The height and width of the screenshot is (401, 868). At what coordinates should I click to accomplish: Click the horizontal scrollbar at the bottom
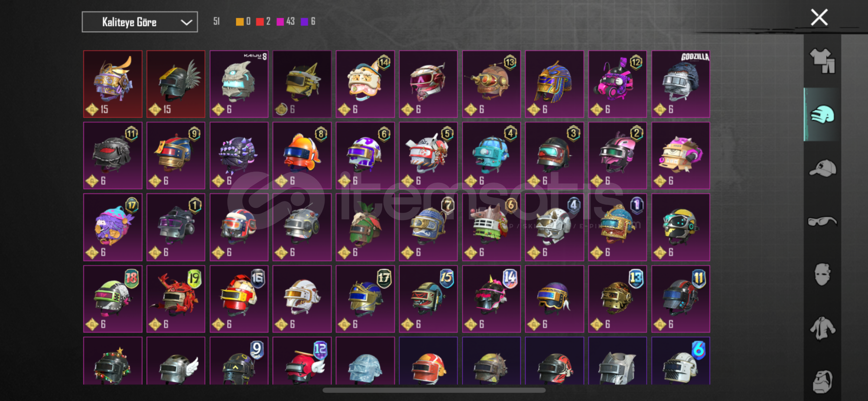click(x=434, y=390)
